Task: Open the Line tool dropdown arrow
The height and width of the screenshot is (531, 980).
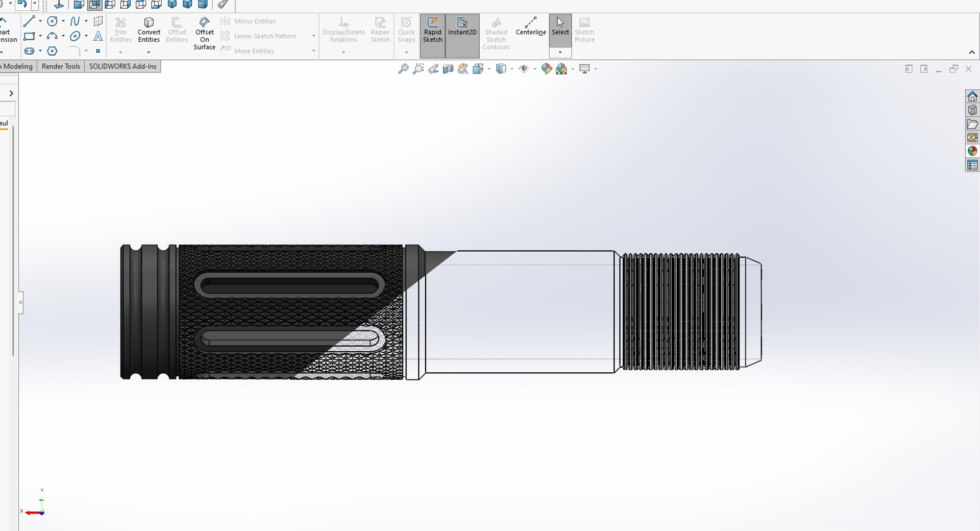Action: click(40, 21)
